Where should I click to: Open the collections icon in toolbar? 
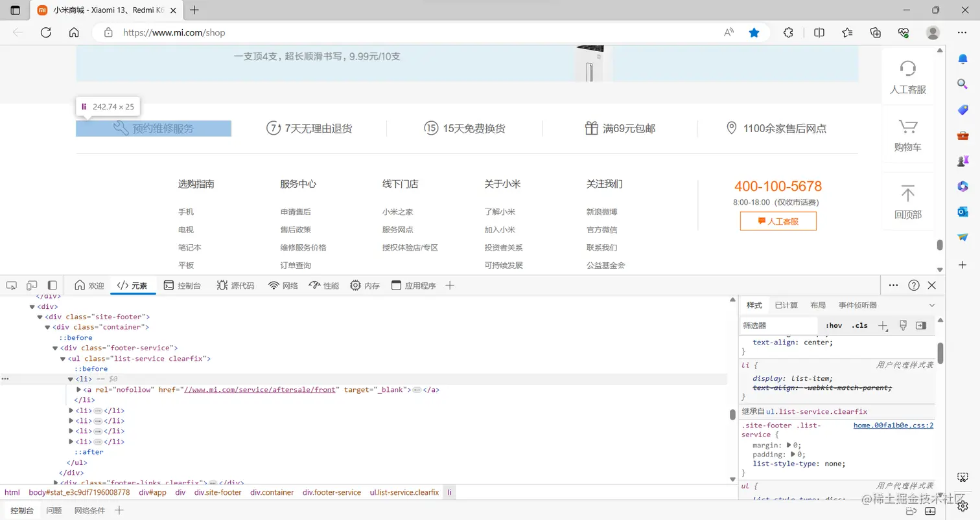click(876, 32)
